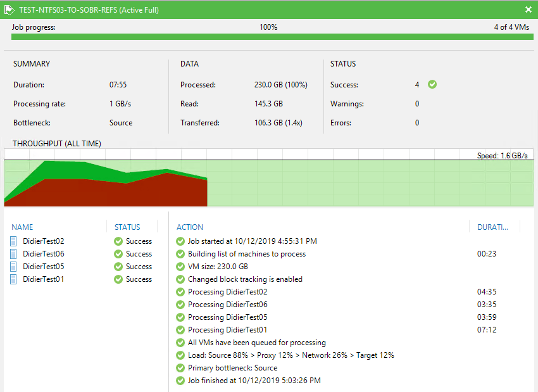The height and width of the screenshot is (392, 538).
Task: Click the green success checkmark beside Success count
Action: pos(432,84)
